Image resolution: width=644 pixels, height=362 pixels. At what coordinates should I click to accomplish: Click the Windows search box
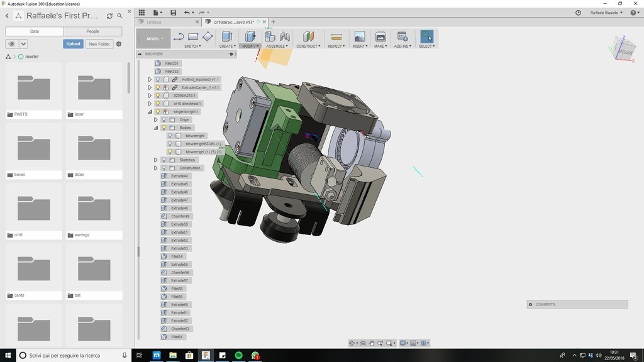(74, 356)
